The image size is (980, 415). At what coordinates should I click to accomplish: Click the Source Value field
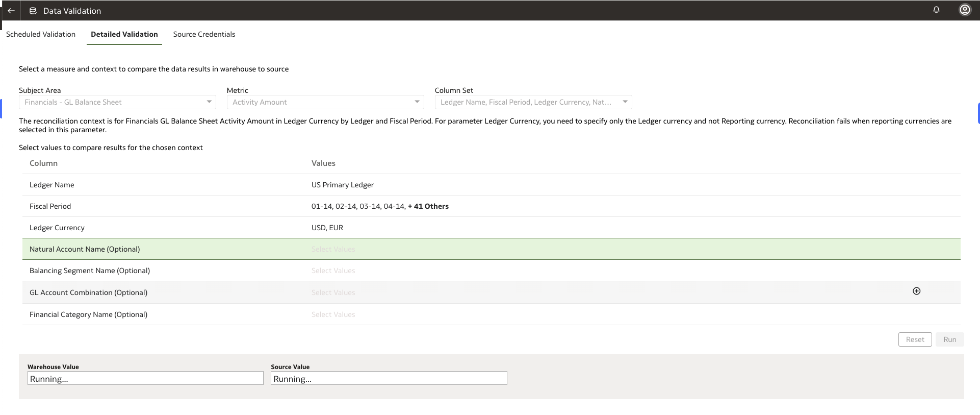coord(389,378)
